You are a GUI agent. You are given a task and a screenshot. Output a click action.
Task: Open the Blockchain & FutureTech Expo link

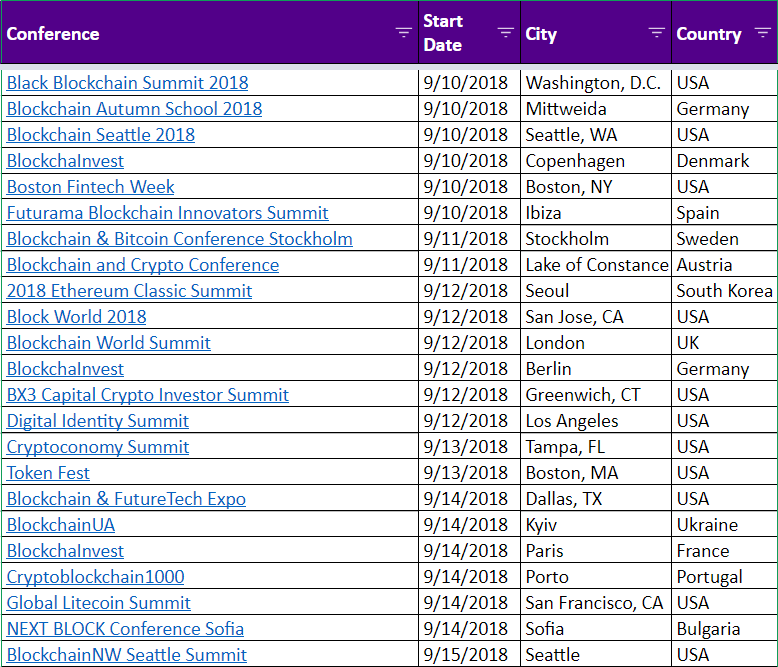(x=126, y=499)
